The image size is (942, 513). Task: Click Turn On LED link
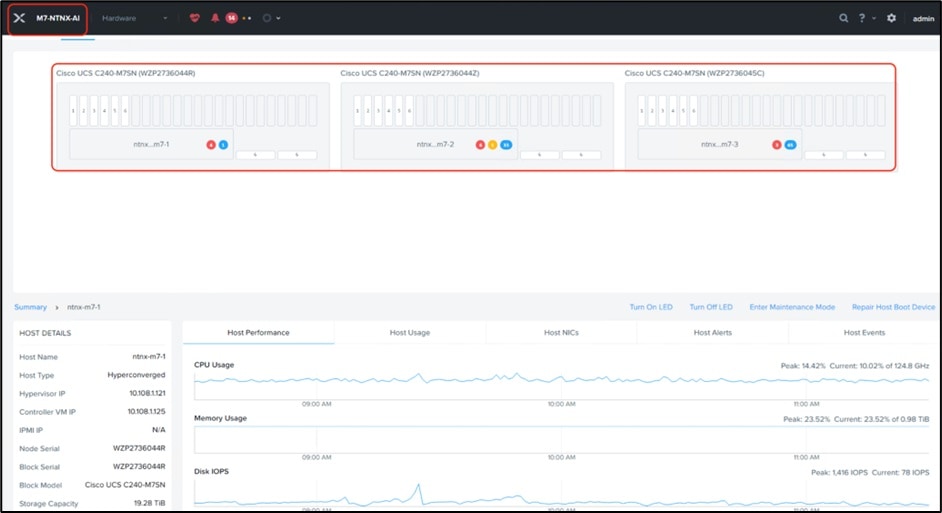coord(651,307)
